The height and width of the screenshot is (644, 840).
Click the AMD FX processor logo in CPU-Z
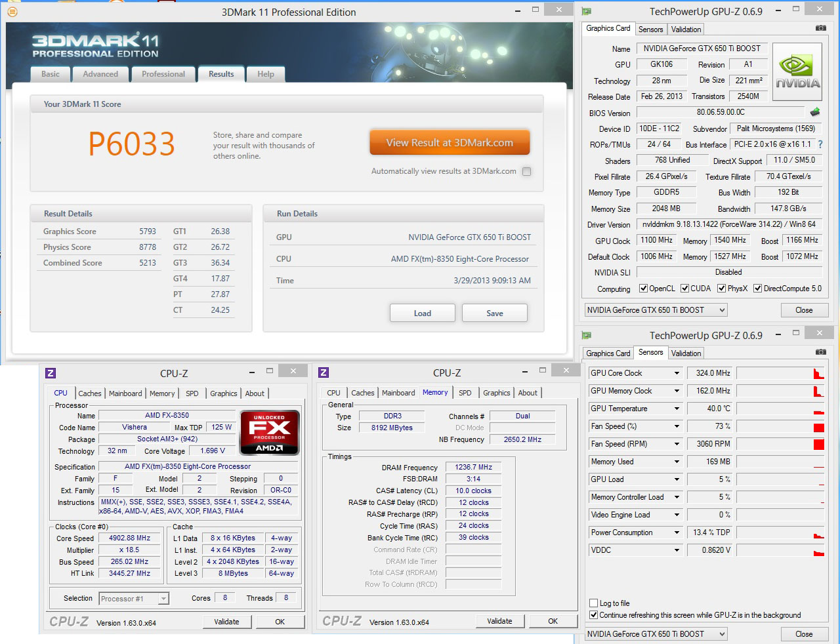click(270, 433)
